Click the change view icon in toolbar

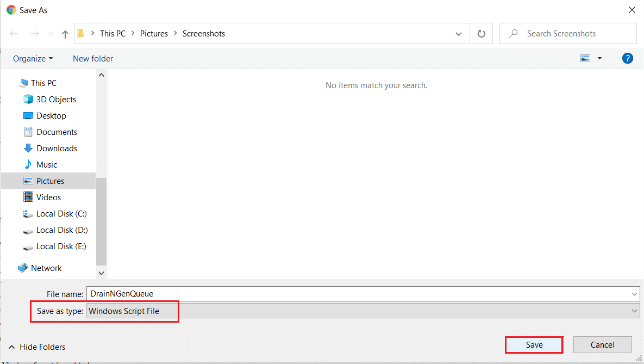(585, 58)
